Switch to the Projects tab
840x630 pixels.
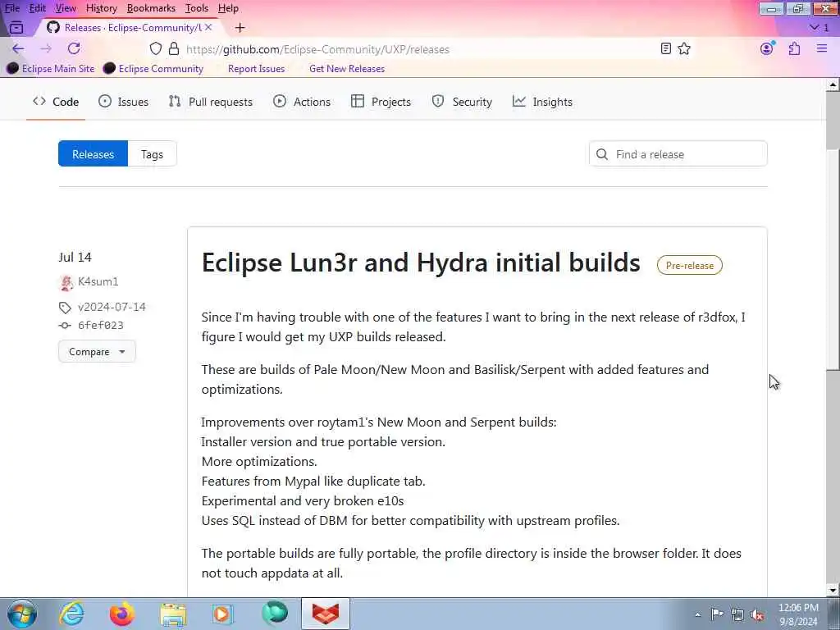point(381,102)
